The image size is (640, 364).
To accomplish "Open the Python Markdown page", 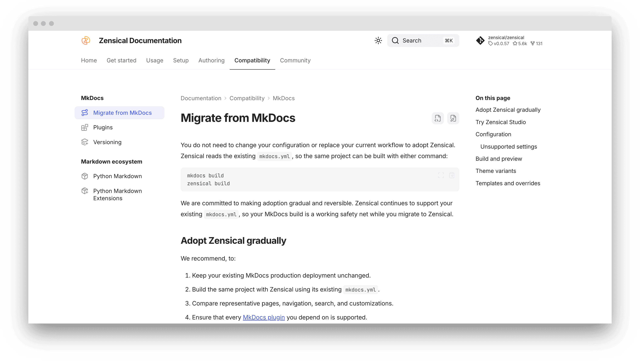I will (117, 176).
